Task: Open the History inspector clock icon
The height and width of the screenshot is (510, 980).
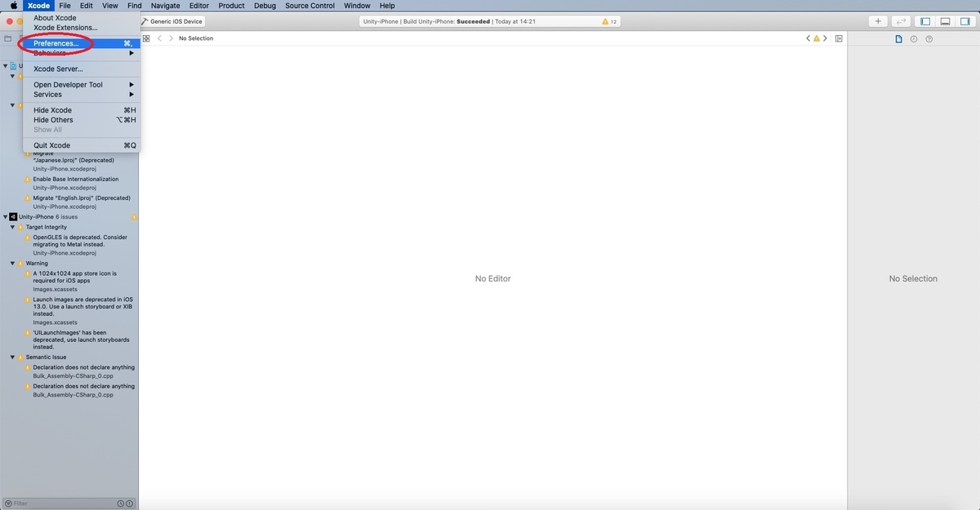Action: [x=914, y=38]
